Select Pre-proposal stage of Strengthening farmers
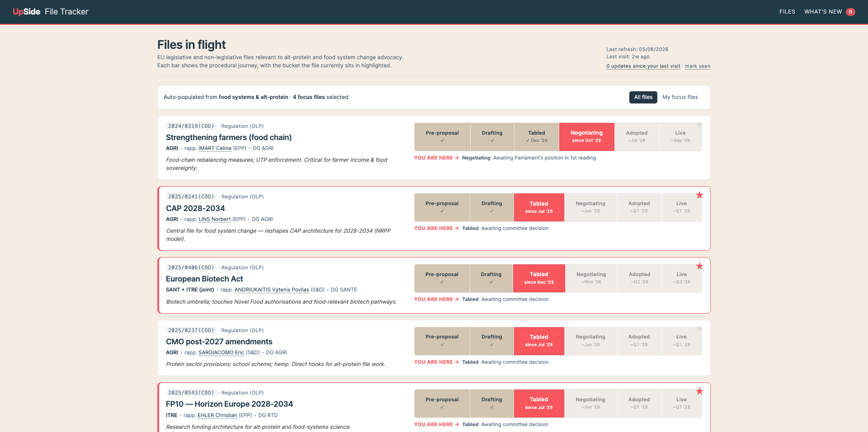 tap(442, 137)
